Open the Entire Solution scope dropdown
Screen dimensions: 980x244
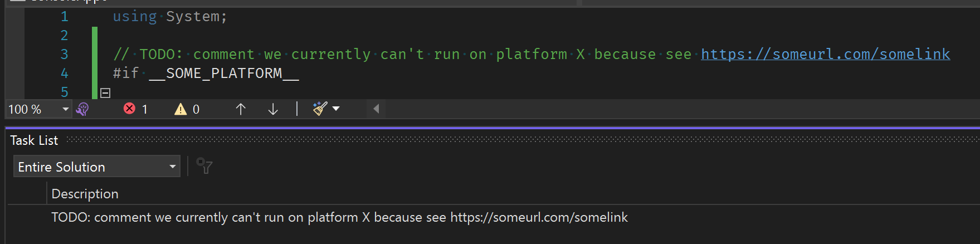click(97, 167)
